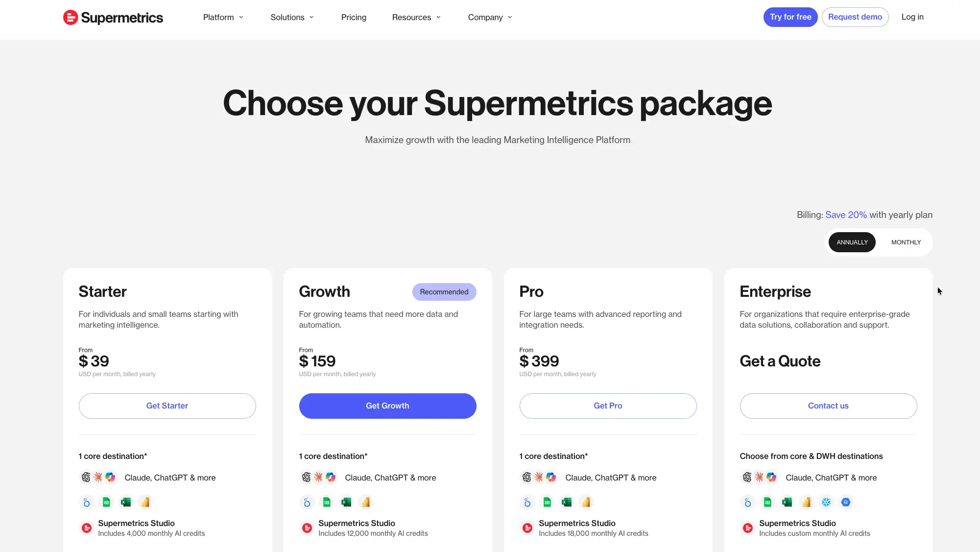Click the Try for free button
Screen dimensions: 980x552
(790, 17)
